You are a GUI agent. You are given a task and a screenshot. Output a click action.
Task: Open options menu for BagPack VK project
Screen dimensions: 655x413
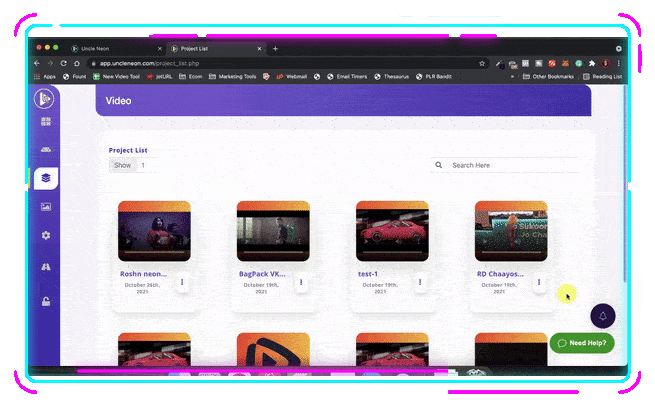(301, 282)
